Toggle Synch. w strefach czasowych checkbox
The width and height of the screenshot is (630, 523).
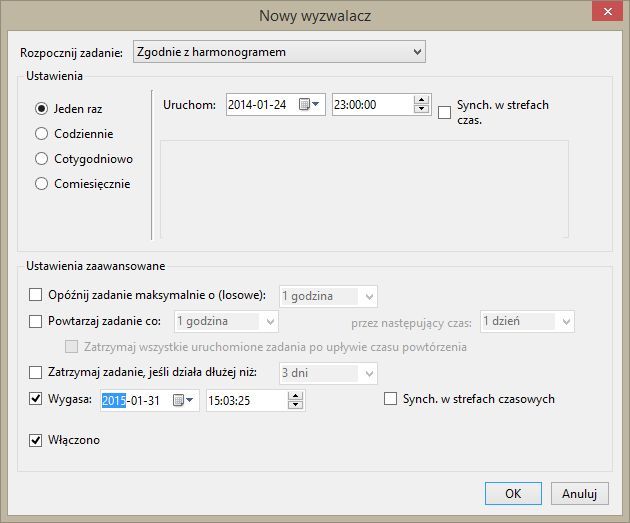(x=391, y=399)
